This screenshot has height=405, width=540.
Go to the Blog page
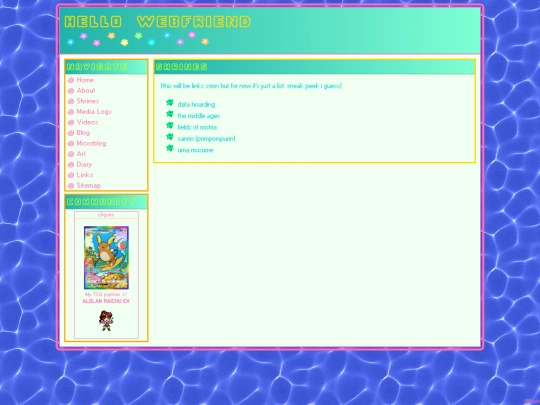pyautogui.click(x=83, y=133)
